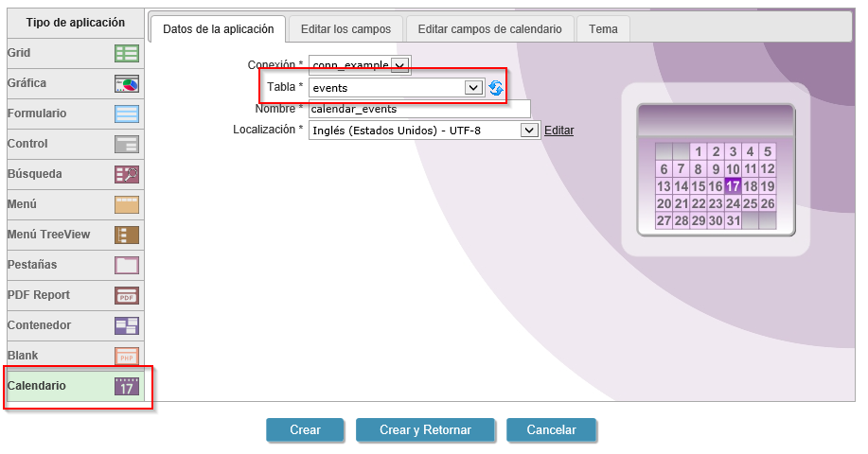Choose Formulario application type label

pyautogui.click(x=37, y=113)
